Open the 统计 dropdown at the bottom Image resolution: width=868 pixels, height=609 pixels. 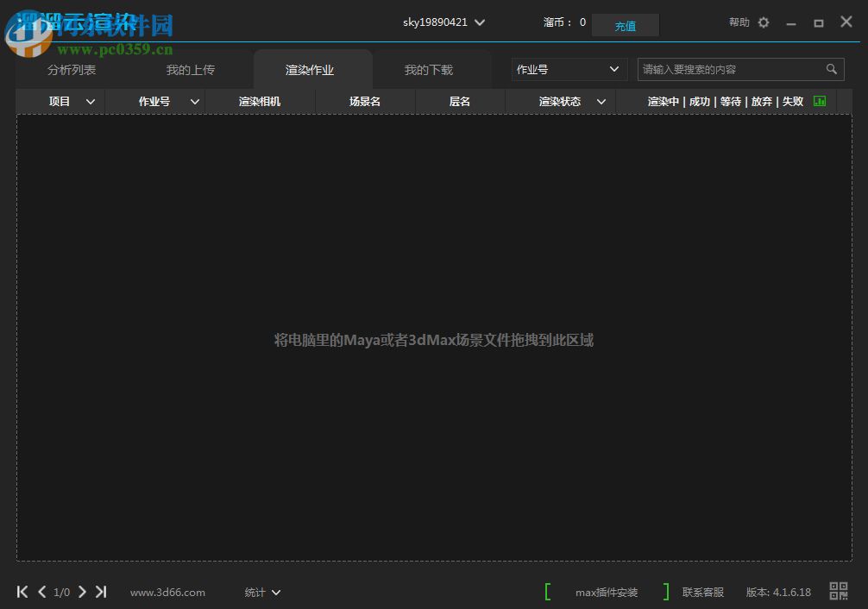tap(261, 592)
